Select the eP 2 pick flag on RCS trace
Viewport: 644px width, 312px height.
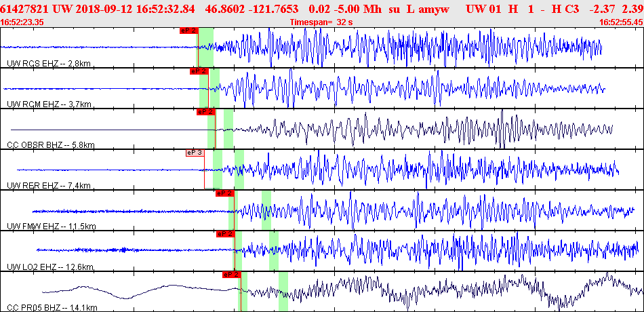point(188,31)
